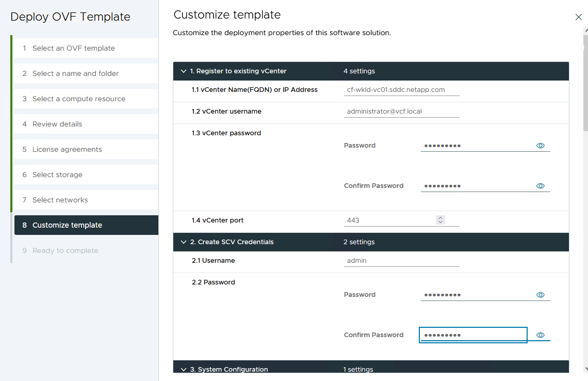Edit the vCenter Name (FQDN) field

401,90
